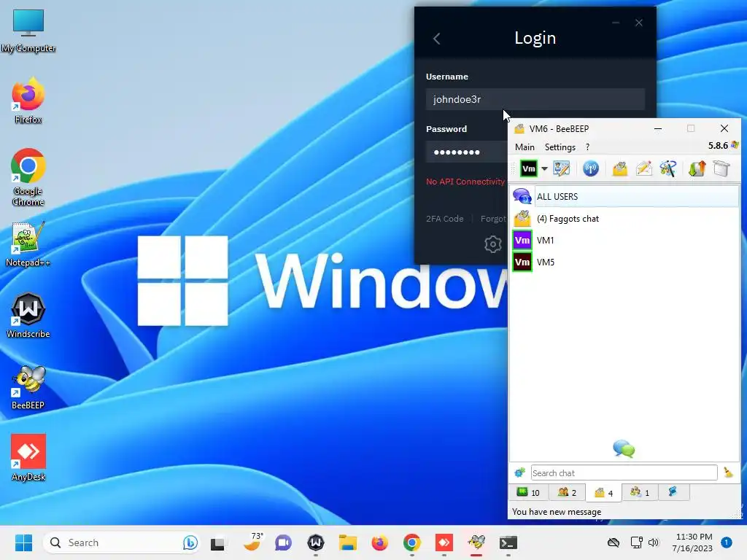The image size is (747, 560).
Task: Click the Username field in Login window
Action: coord(535,99)
